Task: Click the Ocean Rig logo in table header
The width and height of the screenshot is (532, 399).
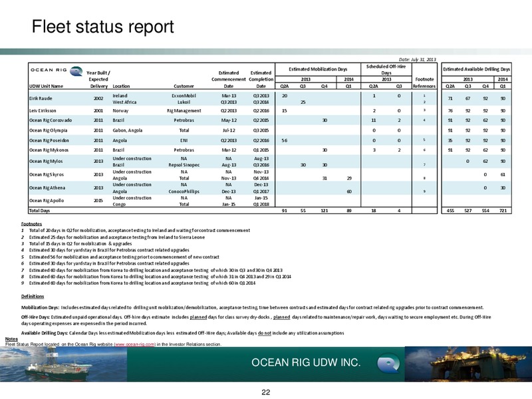Action: point(57,70)
